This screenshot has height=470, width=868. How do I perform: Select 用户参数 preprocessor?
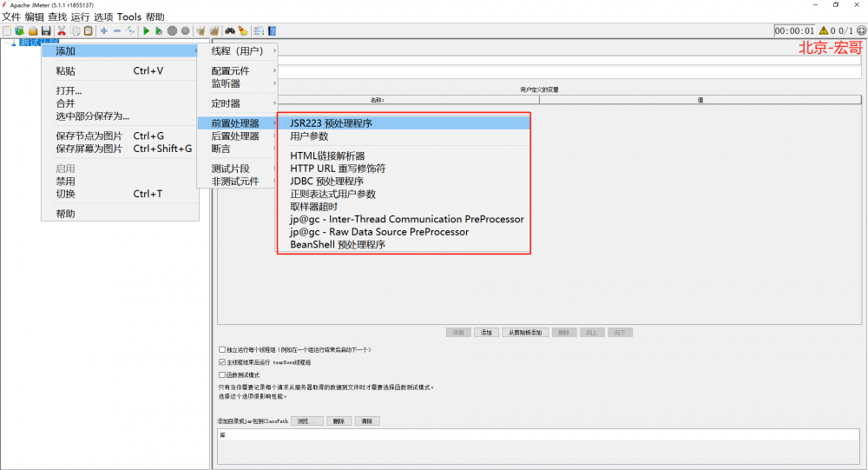(404, 136)
